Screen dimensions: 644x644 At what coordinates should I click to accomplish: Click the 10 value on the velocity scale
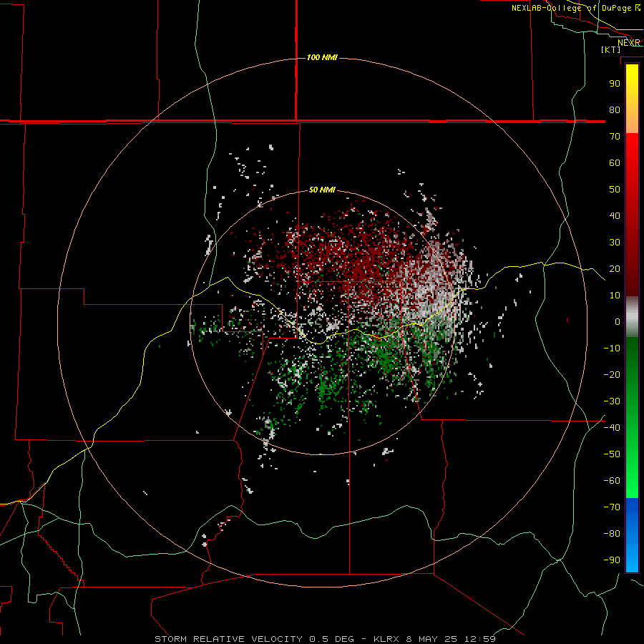615,296
